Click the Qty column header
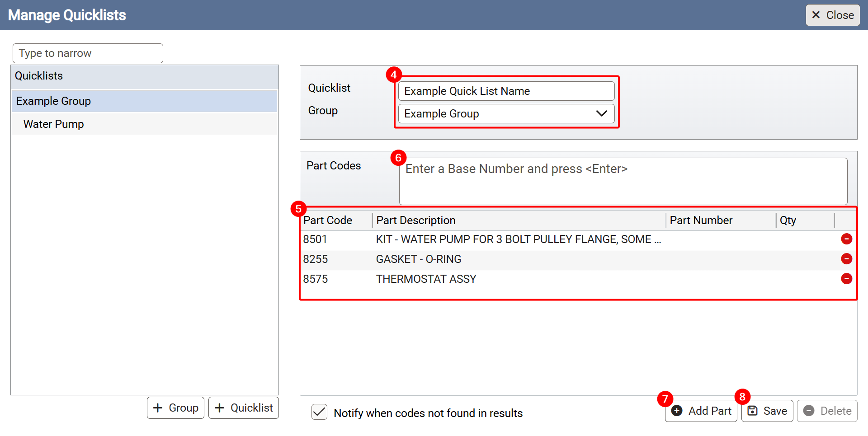 788,220
